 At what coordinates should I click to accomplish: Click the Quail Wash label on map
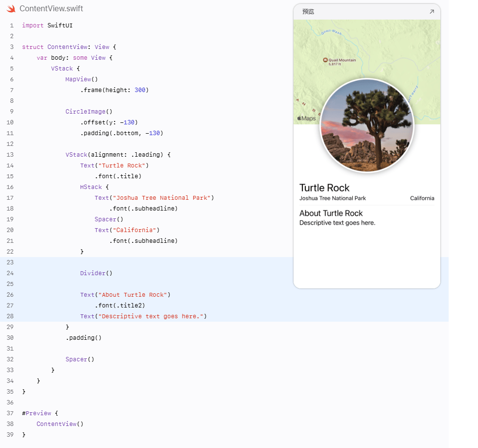pos(331,32)
